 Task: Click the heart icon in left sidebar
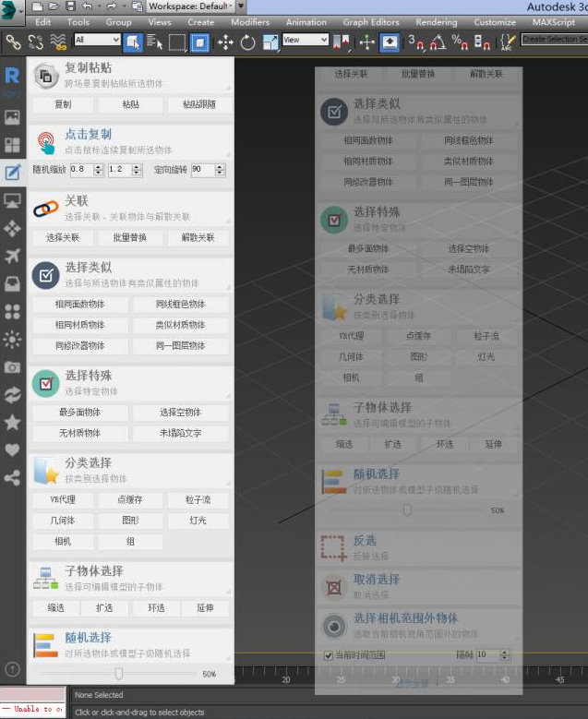[12, 449]
